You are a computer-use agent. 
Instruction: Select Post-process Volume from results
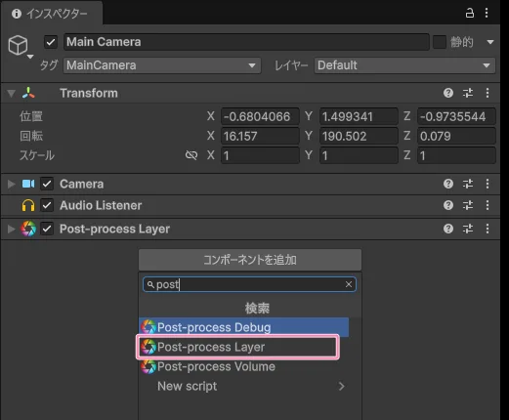[244, 366]
